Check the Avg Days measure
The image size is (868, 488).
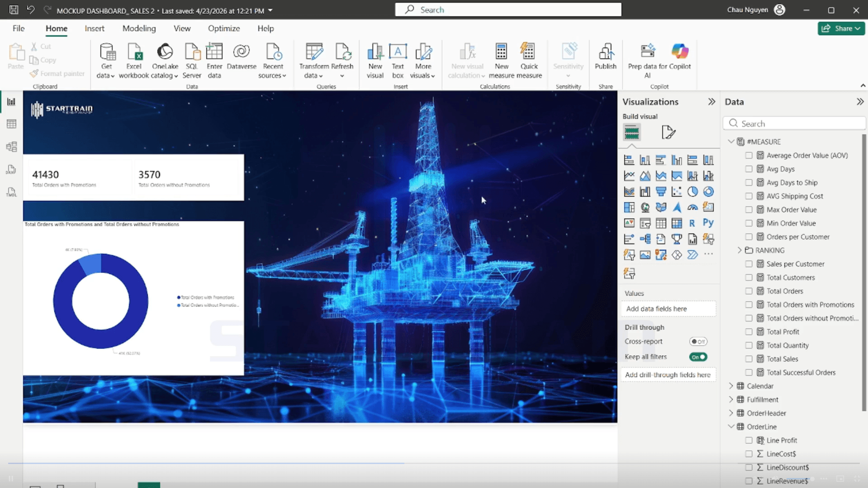point(749,169)
